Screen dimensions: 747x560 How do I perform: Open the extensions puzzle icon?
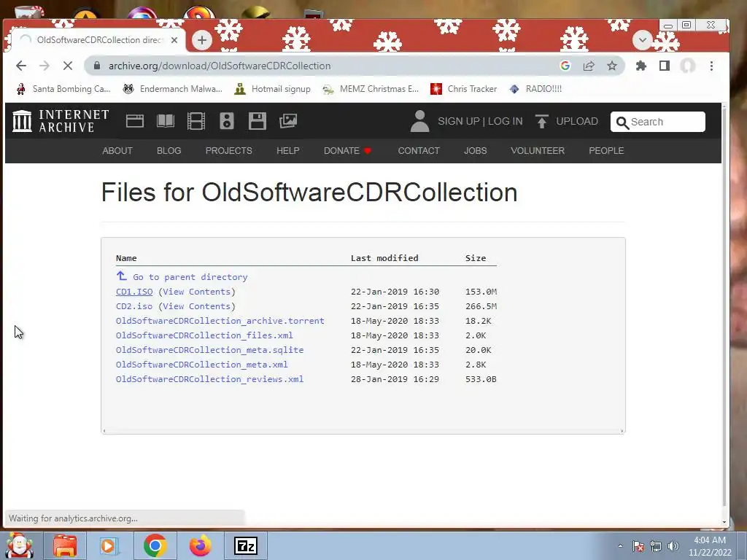[641, 66]
